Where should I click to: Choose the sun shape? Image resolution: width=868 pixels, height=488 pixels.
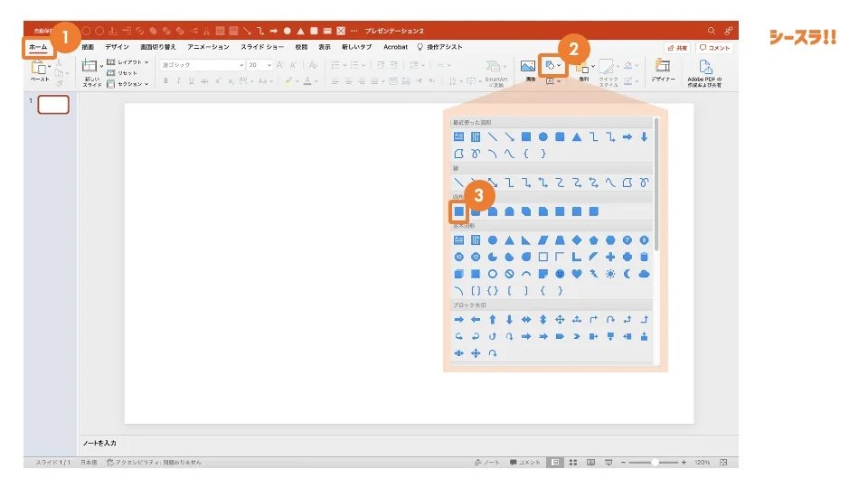click(610, 274)
